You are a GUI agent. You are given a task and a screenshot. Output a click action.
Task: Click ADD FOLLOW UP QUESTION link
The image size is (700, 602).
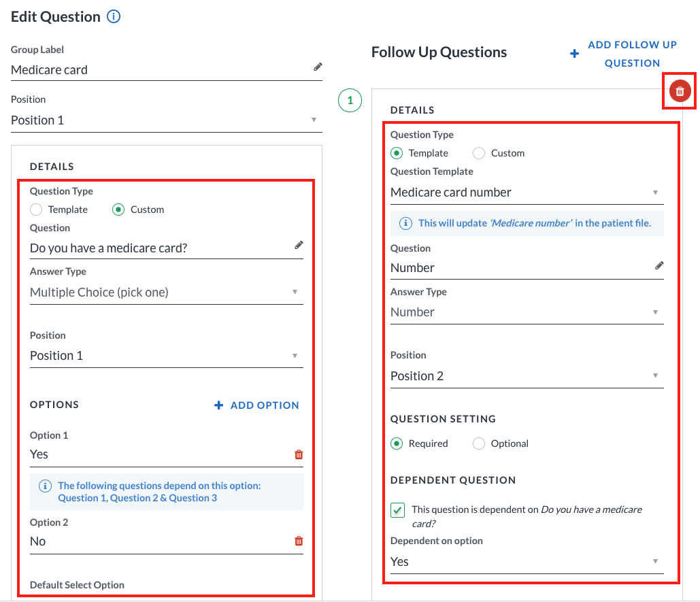coord(632,54)
